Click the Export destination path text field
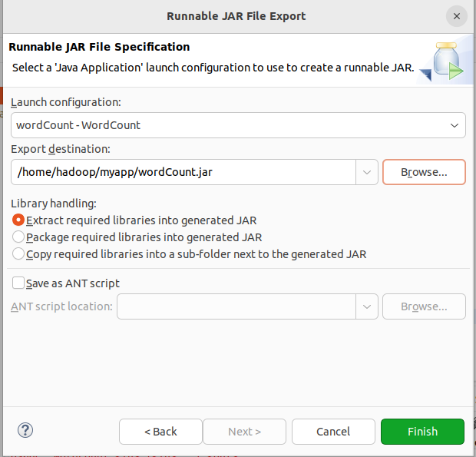Image resolution: width=476 pixels, height=457 pixels. click(184, 172)
